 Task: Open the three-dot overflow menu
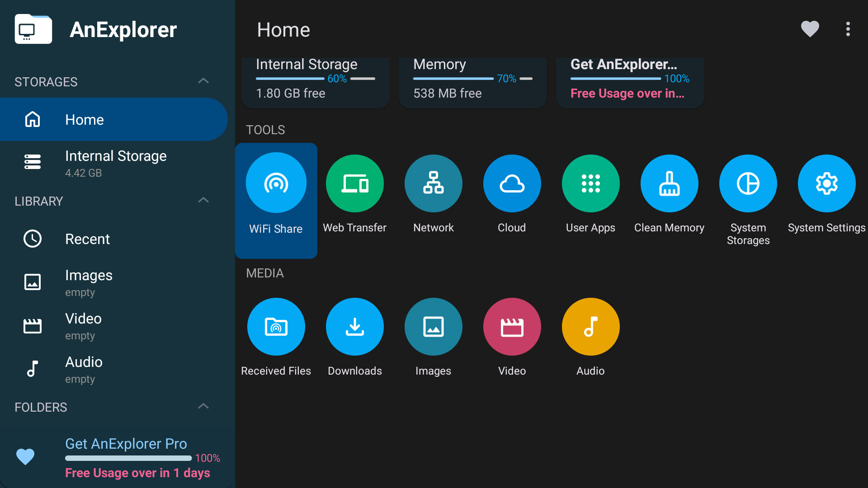(x=848, y=29)
